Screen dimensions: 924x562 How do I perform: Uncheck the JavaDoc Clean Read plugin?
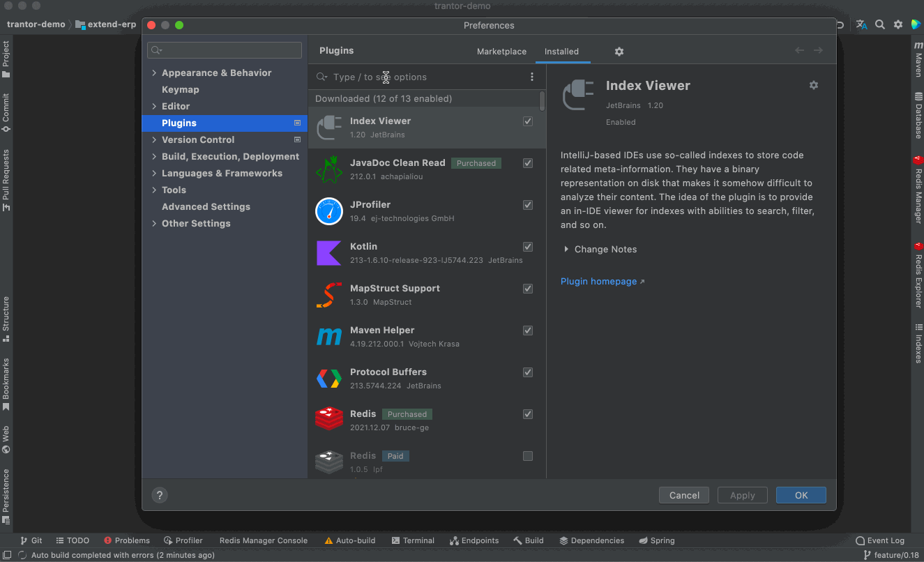[x=528, y=163]
